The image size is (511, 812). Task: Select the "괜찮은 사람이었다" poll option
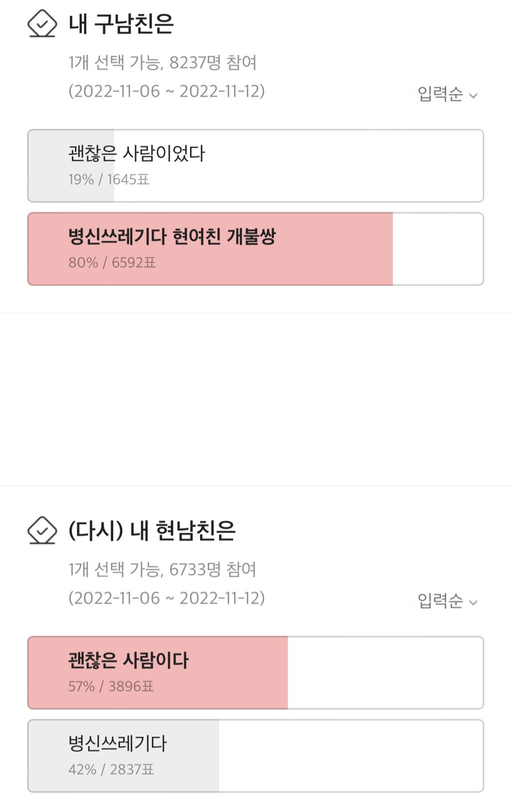click(255, 166)
